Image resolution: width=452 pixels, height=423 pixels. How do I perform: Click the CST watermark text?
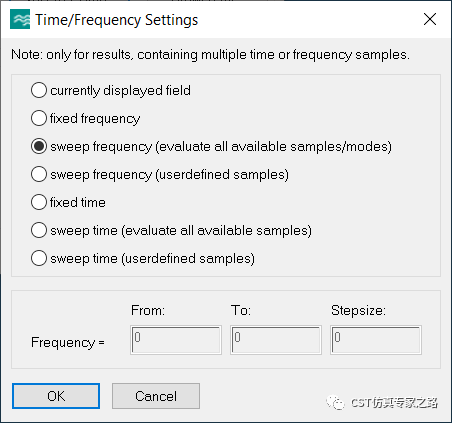click(394, 403)
